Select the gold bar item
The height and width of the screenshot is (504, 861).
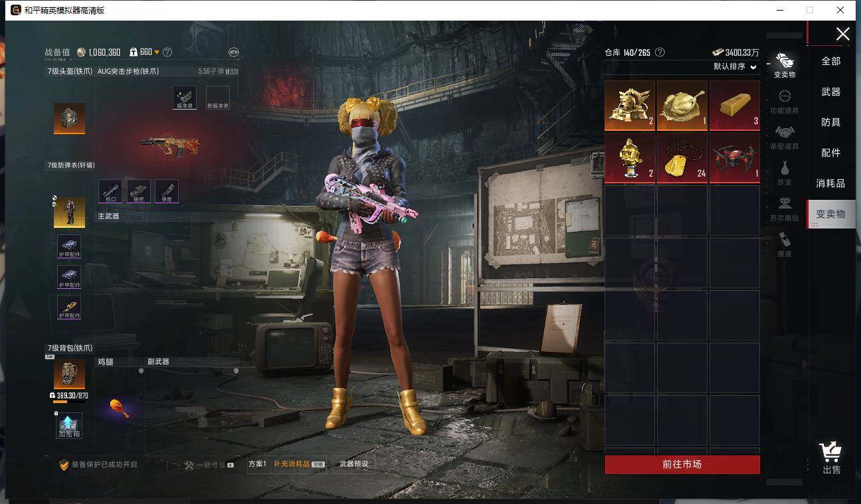[x=735, y=106]
